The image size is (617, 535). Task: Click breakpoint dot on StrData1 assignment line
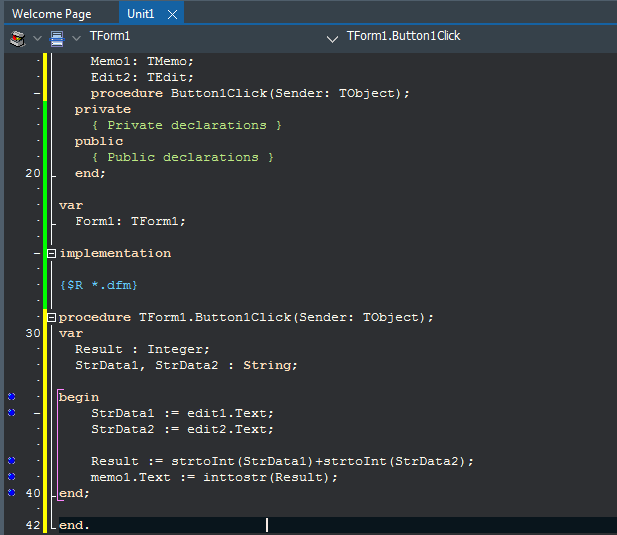click(x=12, y=412)
